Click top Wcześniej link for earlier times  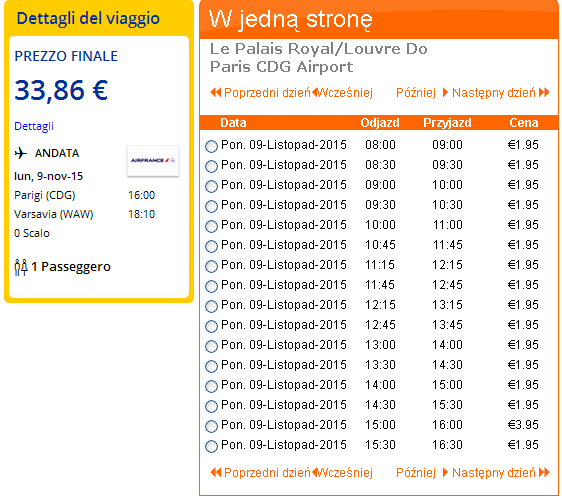(x=344, y=92)
